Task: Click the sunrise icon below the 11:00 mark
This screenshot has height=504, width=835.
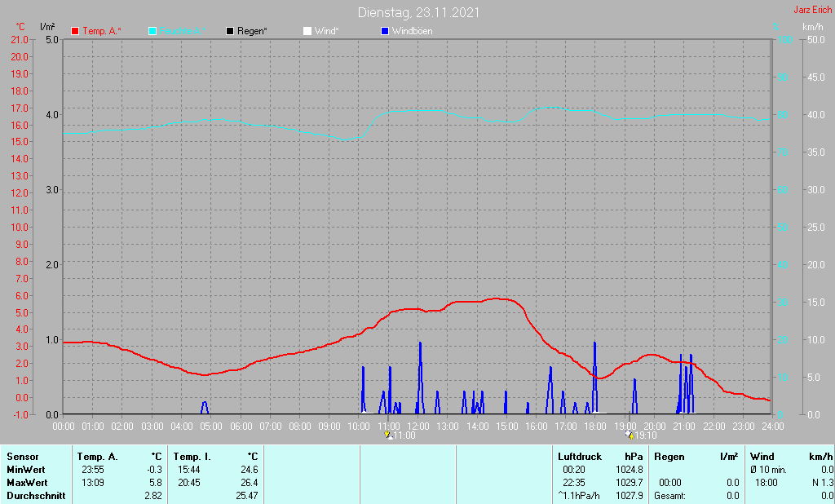Action: [387, 435]
